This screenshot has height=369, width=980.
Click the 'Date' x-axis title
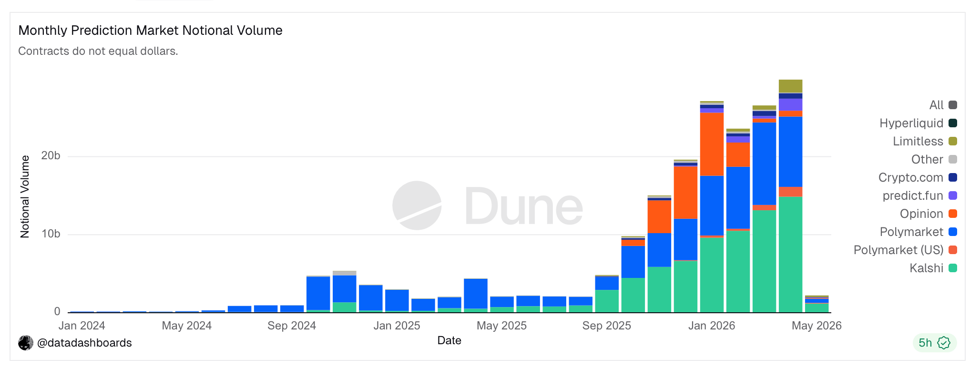[x=449, y=340]
